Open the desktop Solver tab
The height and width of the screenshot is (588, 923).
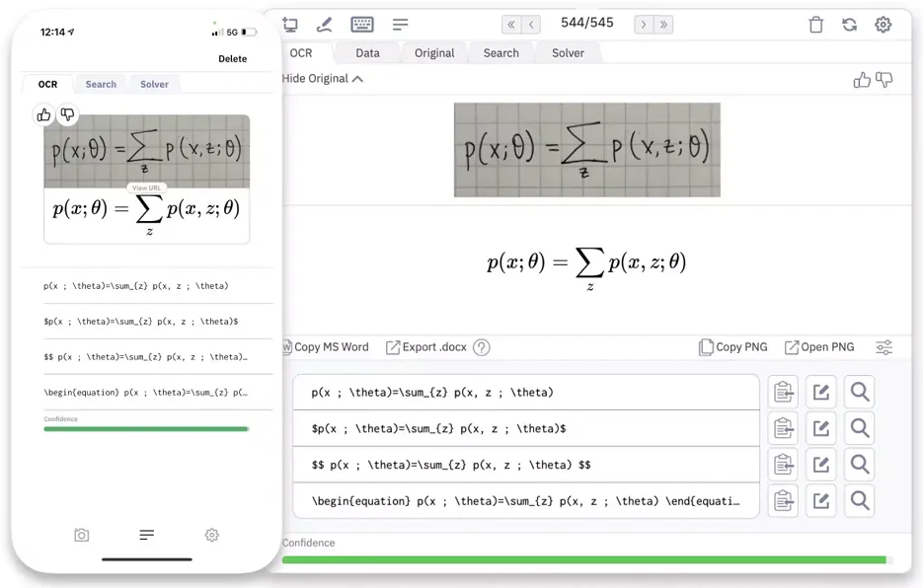click(568, 53)
